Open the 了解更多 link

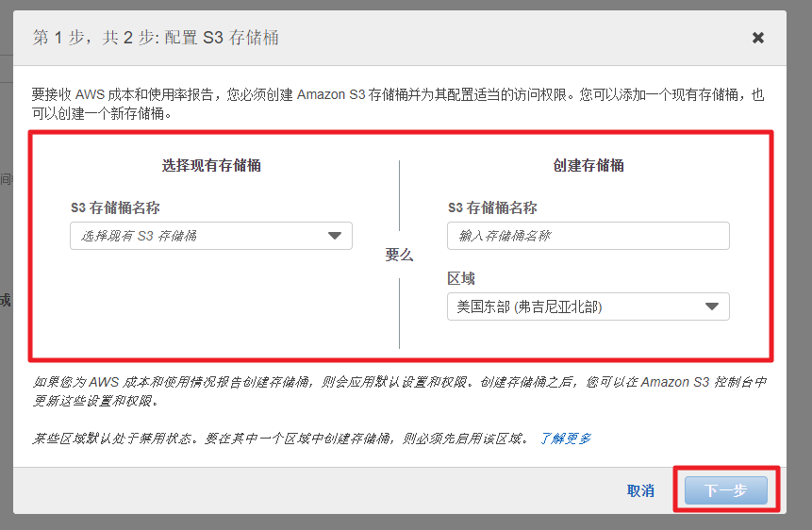(x=565, y=439)
